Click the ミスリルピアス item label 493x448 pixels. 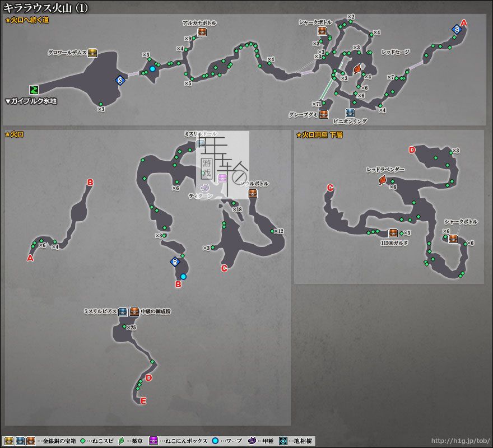pyautogui.click(x=100, y=311)
